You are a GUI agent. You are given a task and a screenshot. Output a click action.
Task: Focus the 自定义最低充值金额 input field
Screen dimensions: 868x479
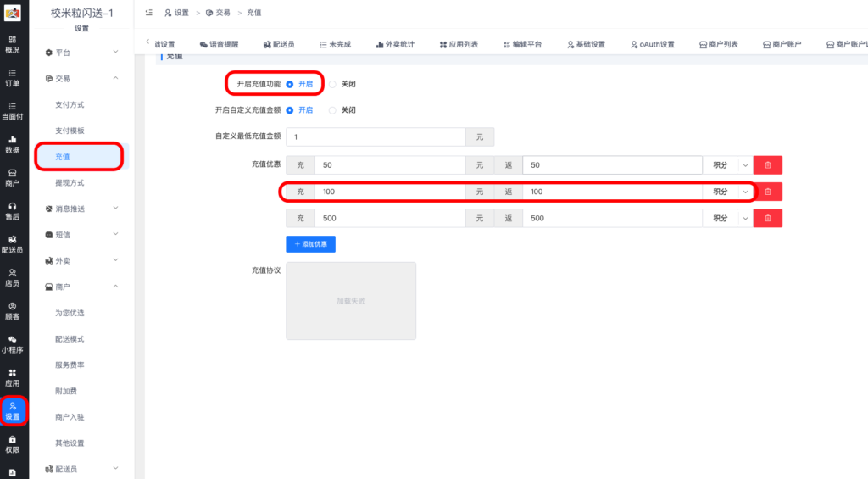(x=376, y=136)
